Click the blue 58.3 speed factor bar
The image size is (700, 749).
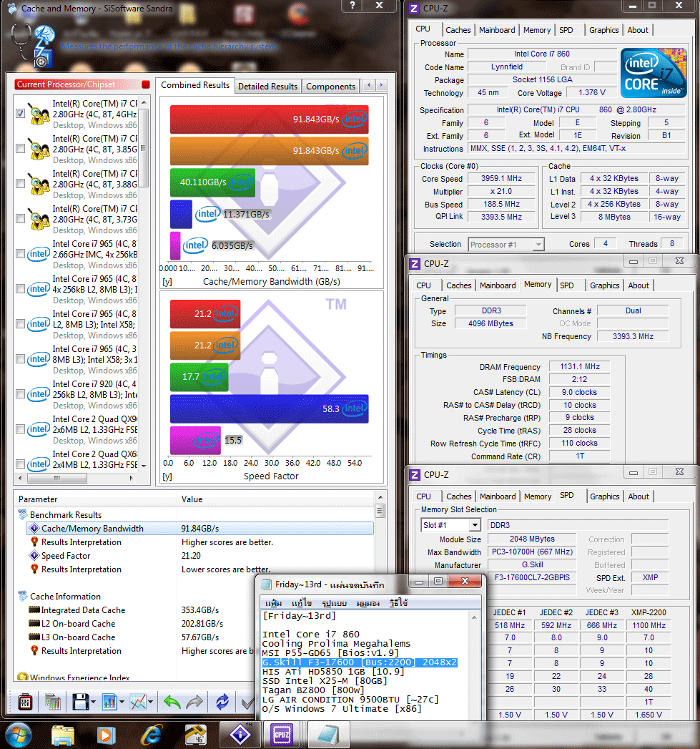pos(270,409)
